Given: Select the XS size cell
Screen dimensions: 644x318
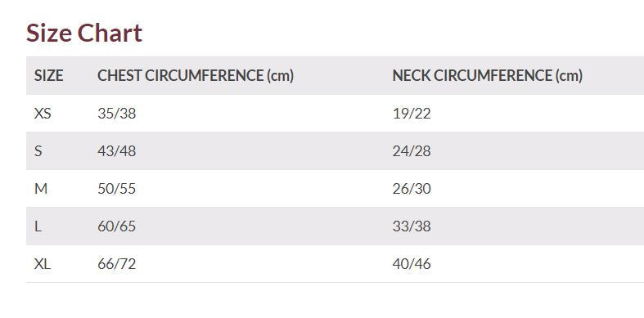Looking at the screenshot, I should point(43,114).
